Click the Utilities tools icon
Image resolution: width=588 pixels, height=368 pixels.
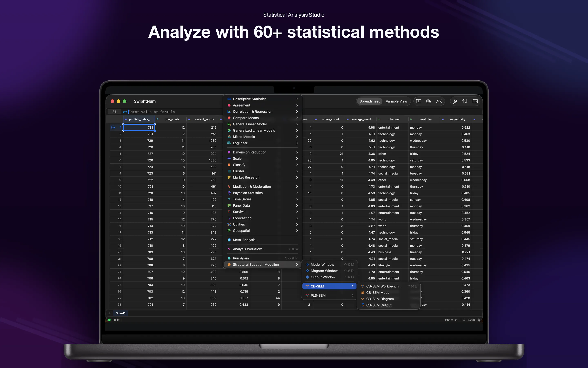click(229, 224)
